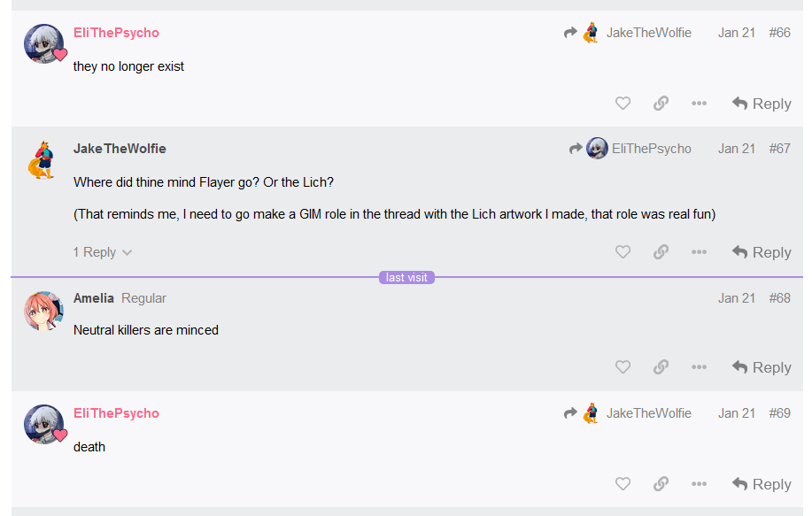Expand in-reply-to JakeTheWolfie on post #66
This screenshot has width=812, height=516.
(628, 33)
